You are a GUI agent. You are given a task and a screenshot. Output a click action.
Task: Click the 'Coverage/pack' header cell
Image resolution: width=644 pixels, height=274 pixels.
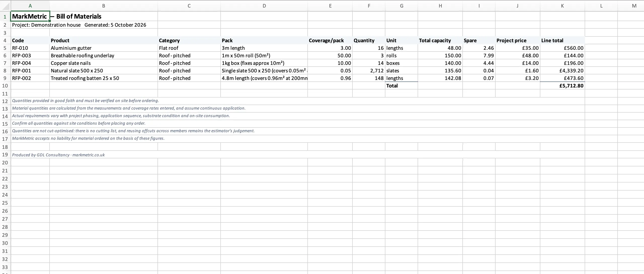[330, 40]
